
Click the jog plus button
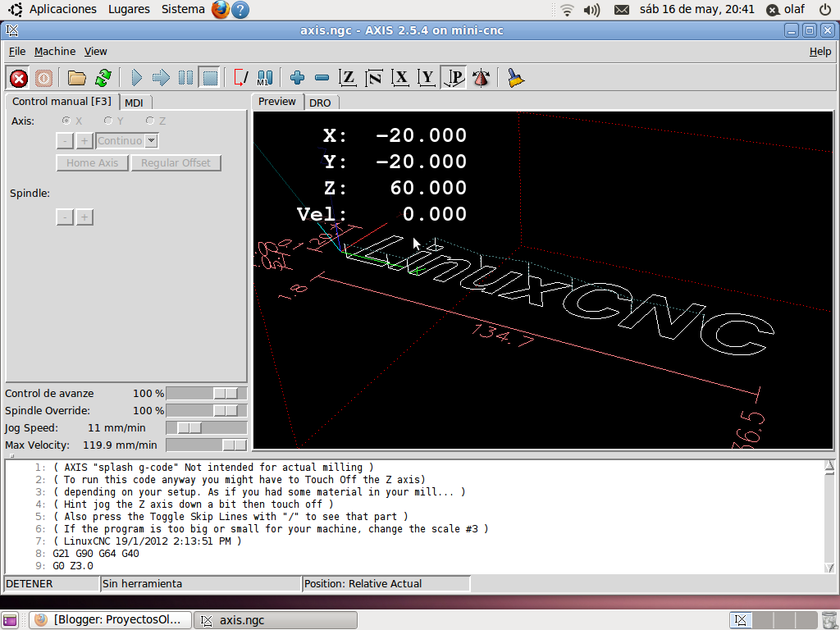(x=84, y=141)
